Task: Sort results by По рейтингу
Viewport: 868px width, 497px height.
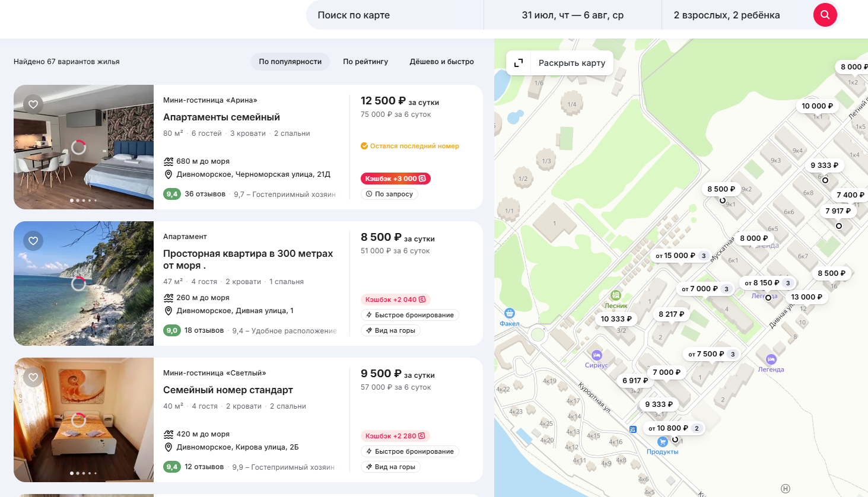Action: pyautogui.click(x=365, y=62)
